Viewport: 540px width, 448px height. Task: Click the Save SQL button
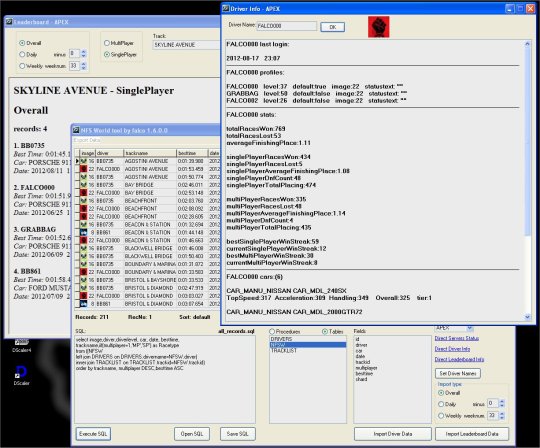tap(238, 434)
